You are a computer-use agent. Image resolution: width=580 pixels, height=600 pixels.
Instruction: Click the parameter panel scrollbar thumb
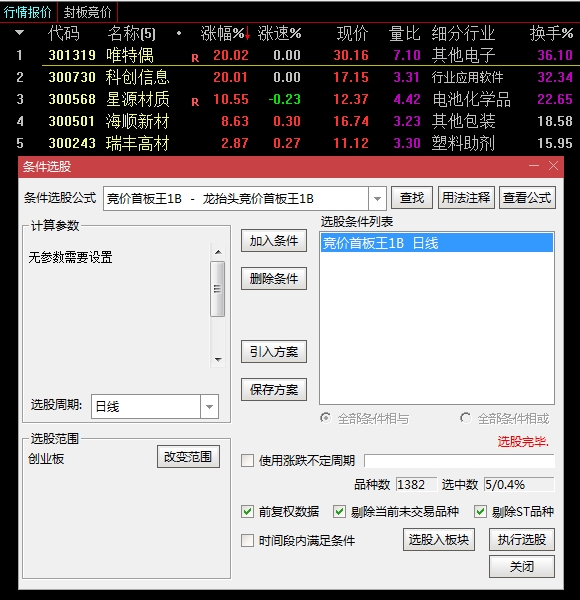pos(218,289)
